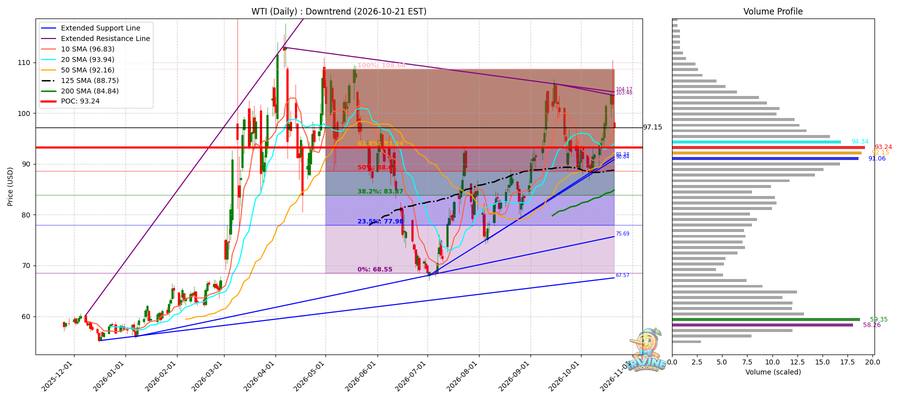900x400 pixels.
Task: Click the 110 price axis tick
Action: click(26, 62)
